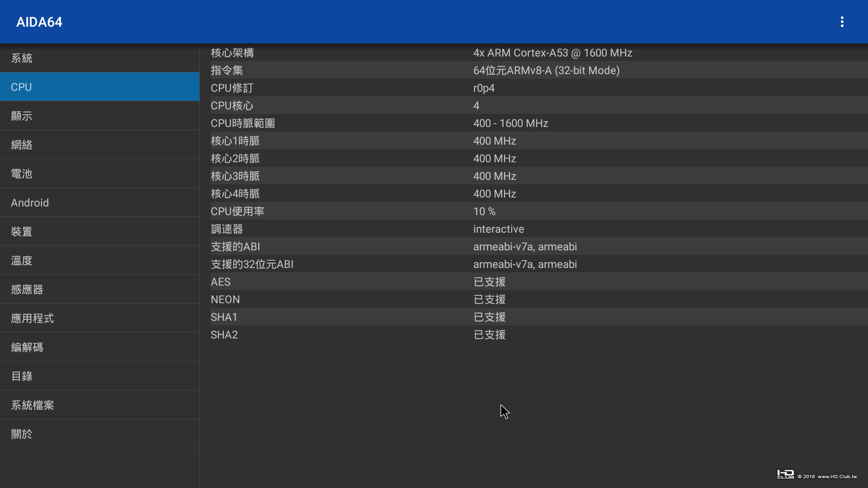Screen dimensions: 868x488
Task: Click the SHA2 已支援 row
Action: pyautogui.click(x=533, y=335)
